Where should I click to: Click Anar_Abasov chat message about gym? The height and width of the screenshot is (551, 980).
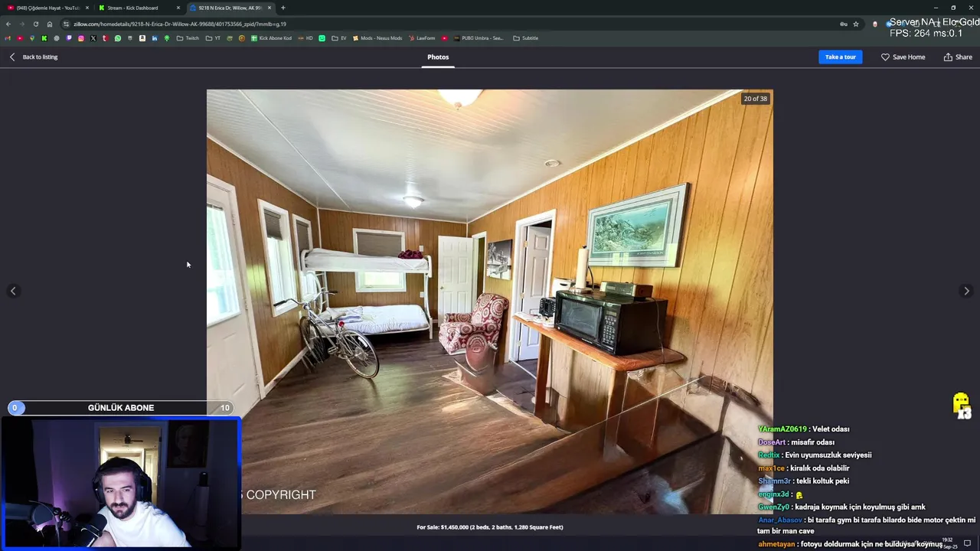tap(867, 526)
